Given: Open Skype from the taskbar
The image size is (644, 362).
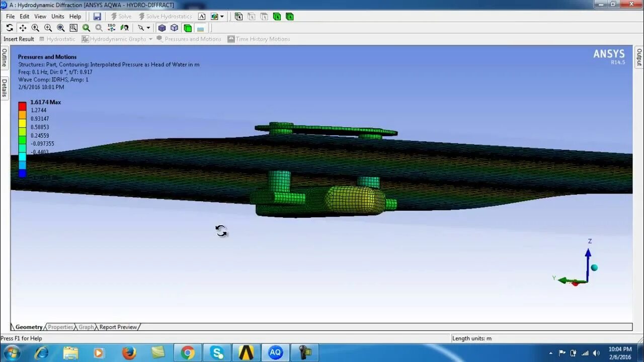Looking at the screenshot, I should coord(217,353).
